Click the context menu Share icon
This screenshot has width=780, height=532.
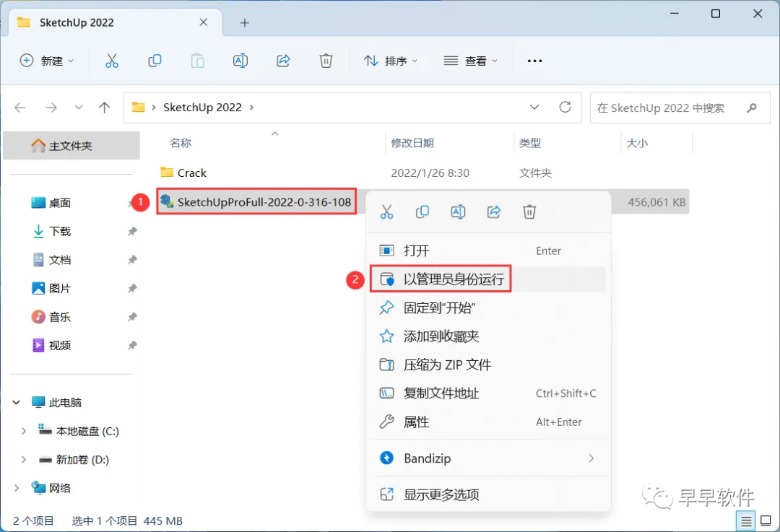pyautogui.click(x=494, y=212)
